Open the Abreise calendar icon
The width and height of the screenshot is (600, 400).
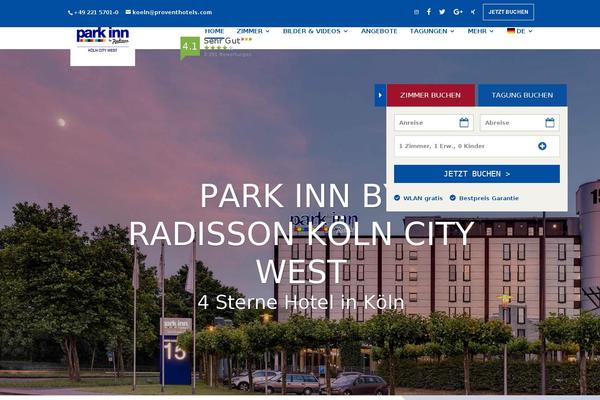[550, 122]
